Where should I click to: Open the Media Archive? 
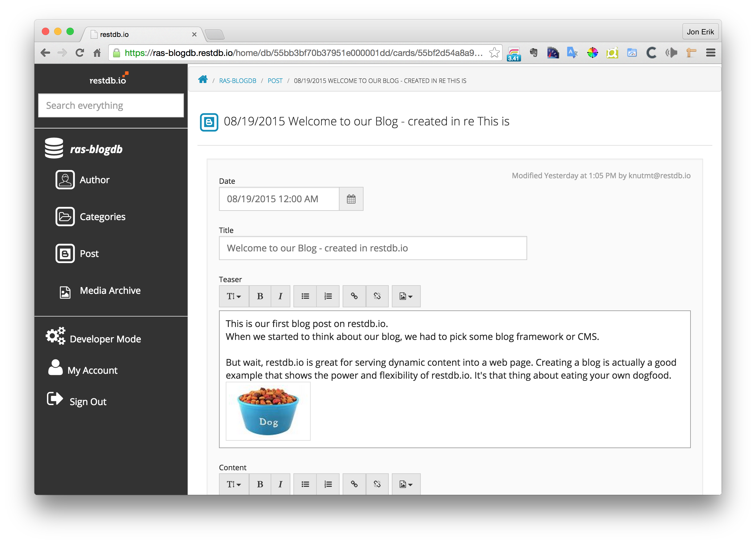[110, 290]
